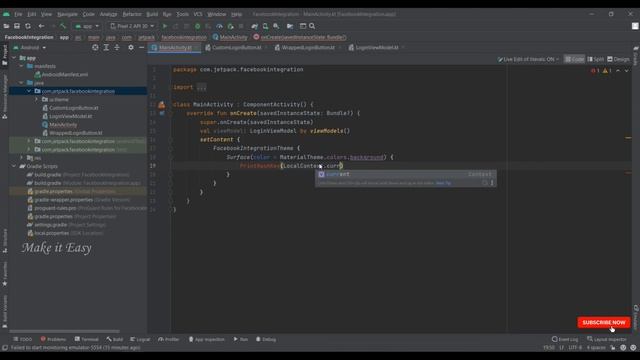Viewport: 640px width, 360px height.
Task: Open the File menu
Action: pyautogui.click(x=18, y=14)
